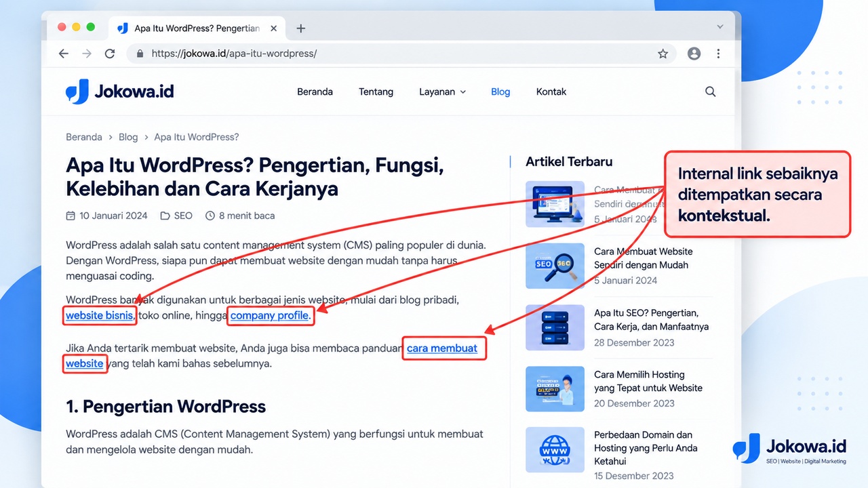This screenshot has height=488, width=868.
Task: Open Cara Membuat Website Sendiri dengan Mudah
Action: tap(643, 258)
